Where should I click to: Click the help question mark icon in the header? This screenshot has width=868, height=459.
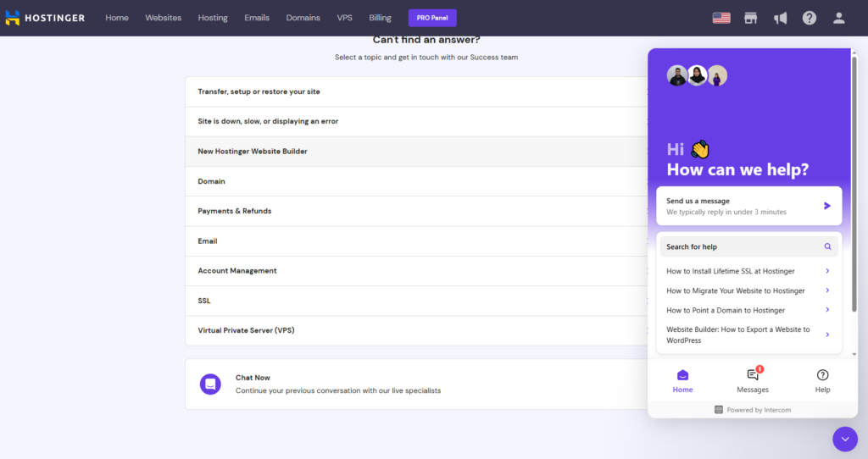pyautogui.click(x=809, y=18)
